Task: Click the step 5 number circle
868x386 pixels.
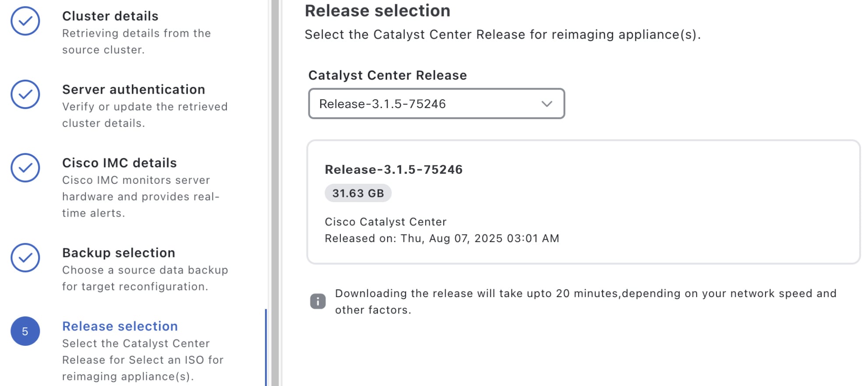Action: click(25, 331)
